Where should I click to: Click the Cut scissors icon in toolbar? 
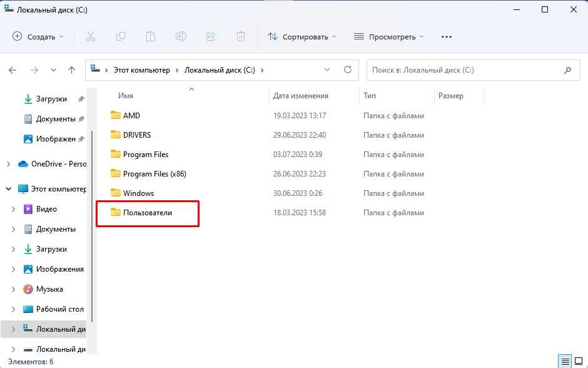pyautogui.click(x=90, y=37)
